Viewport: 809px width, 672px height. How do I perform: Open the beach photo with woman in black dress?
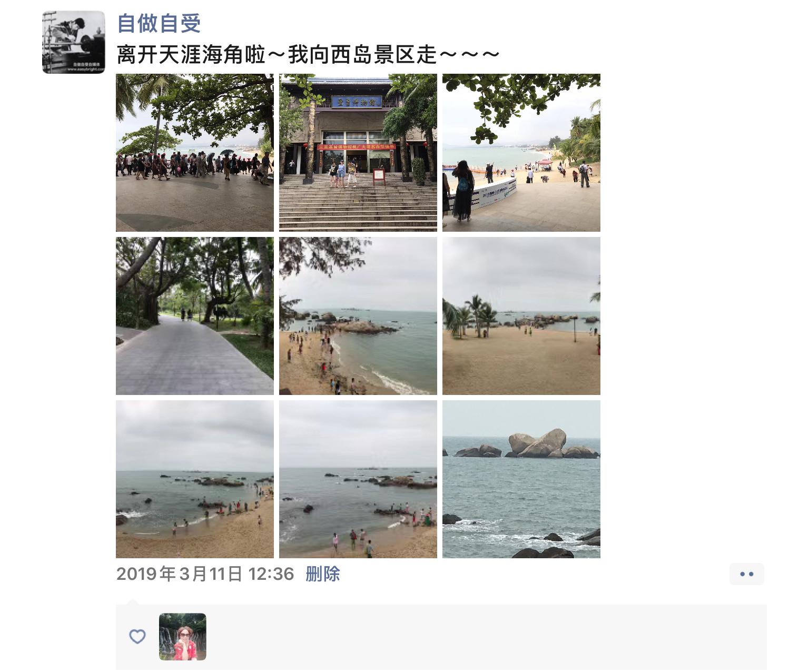[x=521, y=153]
